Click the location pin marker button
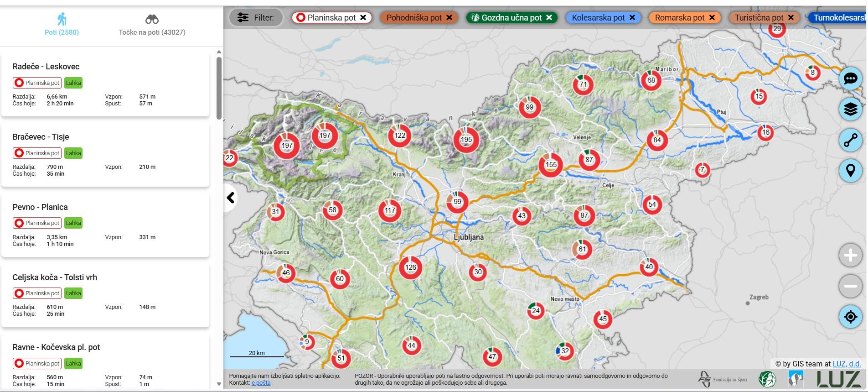This screenshot has width=868, height=392. (850, 171)
